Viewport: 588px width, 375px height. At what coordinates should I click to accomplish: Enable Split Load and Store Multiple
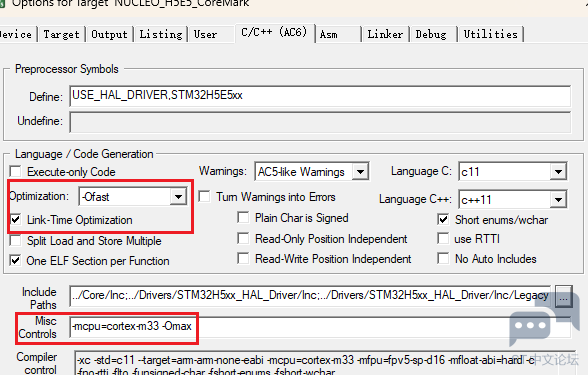tap(15, 240)
